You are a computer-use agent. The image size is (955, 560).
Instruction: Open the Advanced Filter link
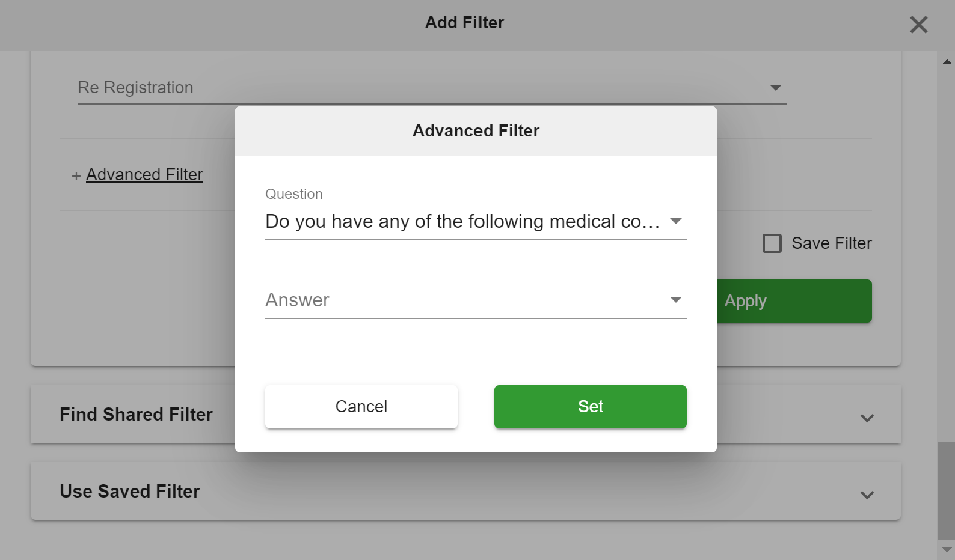point(144,175)
